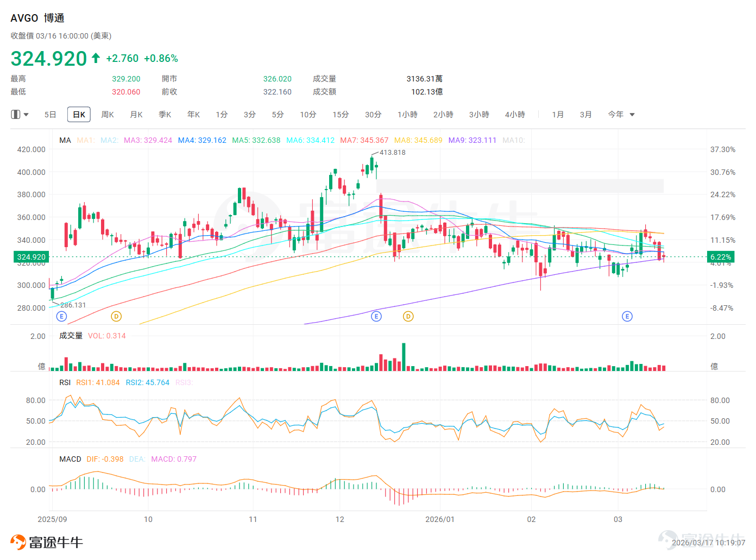Select the 4小時 interval
This screenshot has width=756, height=560.
coord(515,115)
